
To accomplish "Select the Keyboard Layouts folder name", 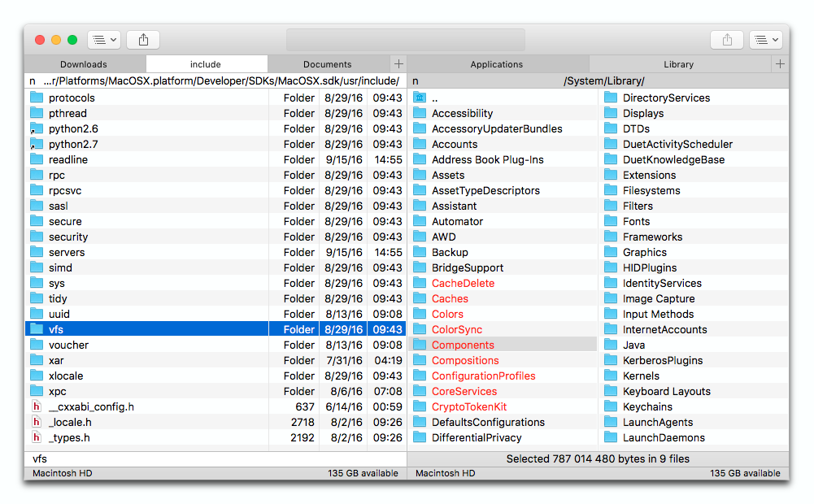I will [667, 391].
